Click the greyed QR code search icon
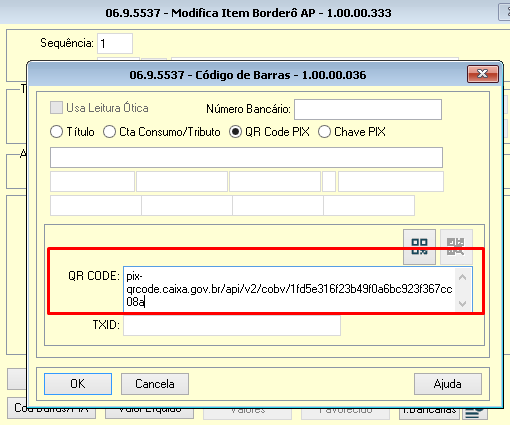 pos(456,247)
